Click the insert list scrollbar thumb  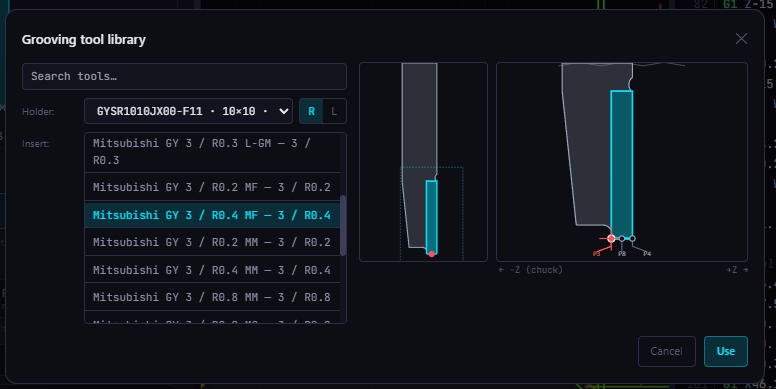click(343, 225)
